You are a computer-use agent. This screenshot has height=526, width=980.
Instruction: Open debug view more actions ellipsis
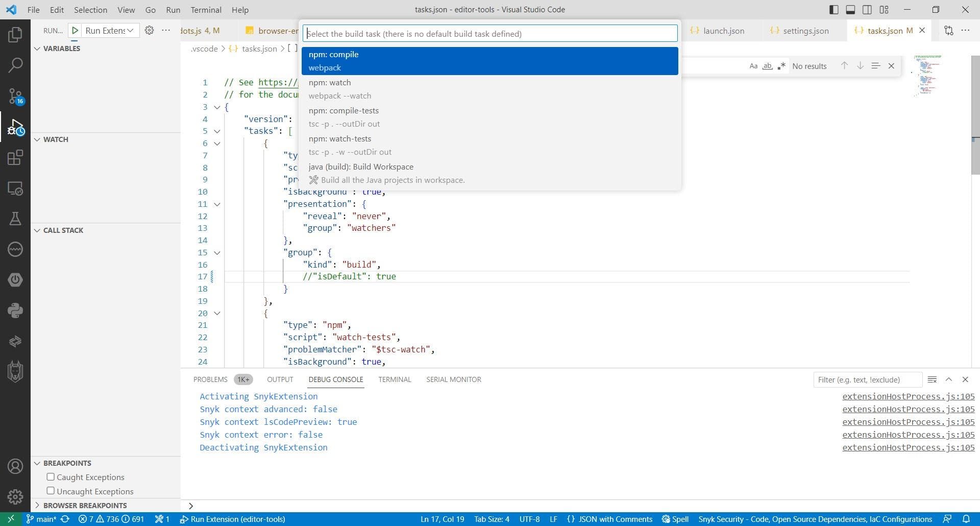coord(166,30)
